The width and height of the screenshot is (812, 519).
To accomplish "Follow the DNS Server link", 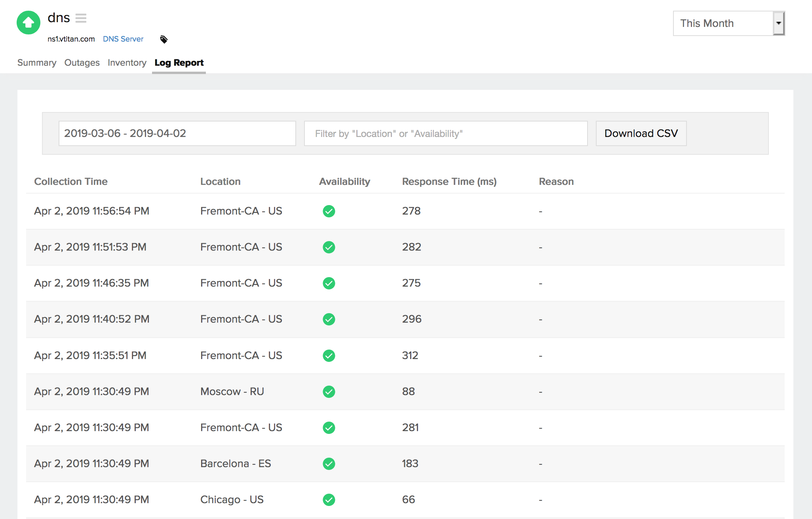I will point(123,39).
